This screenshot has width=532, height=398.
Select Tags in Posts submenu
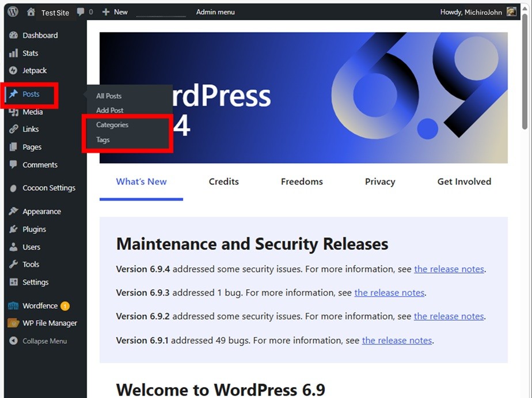coord(103,140)
